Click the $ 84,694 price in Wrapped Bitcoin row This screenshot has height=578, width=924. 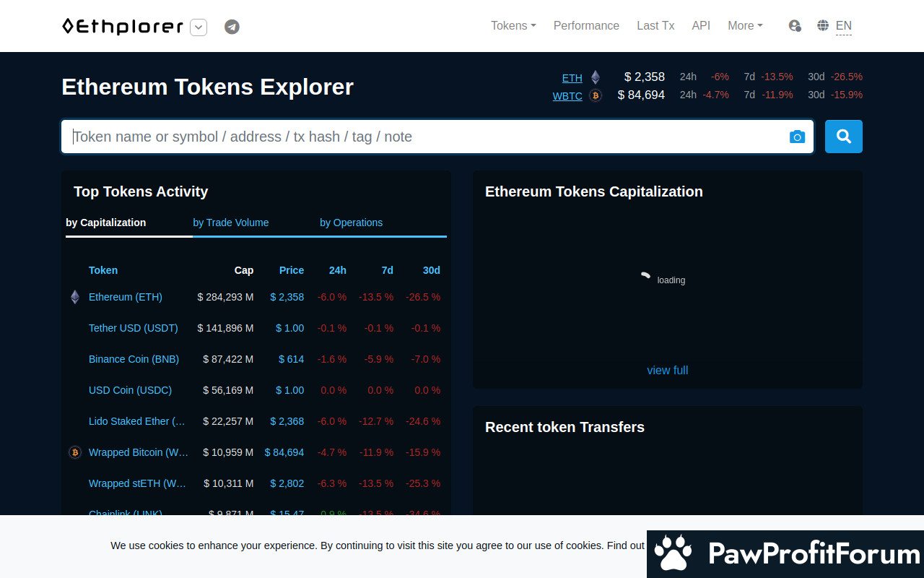point(284,452)
